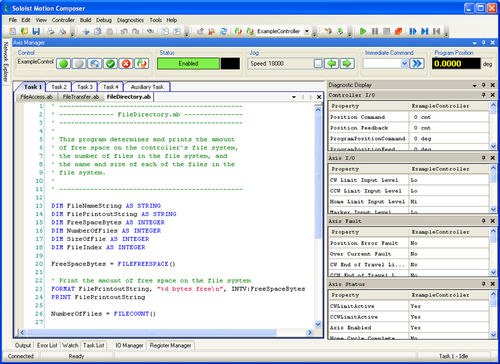
Task: Open the Controller menu
Action: [63, 20]
